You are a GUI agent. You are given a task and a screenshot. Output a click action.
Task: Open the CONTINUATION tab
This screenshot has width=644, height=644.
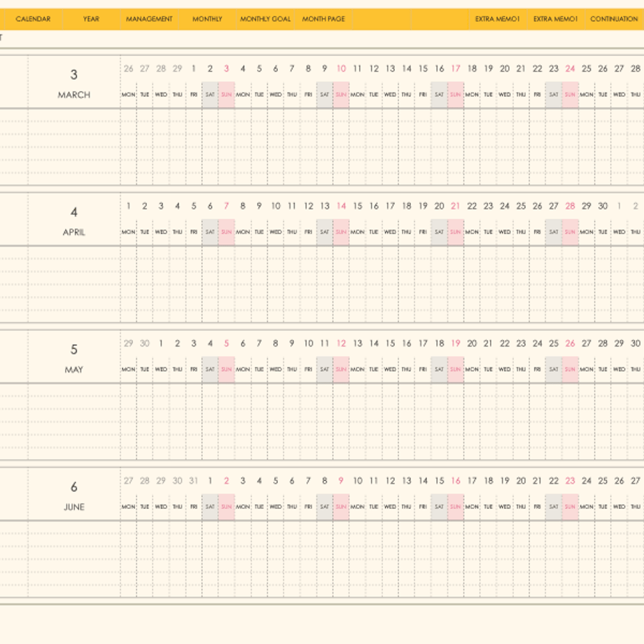click(x=614, y=19)
